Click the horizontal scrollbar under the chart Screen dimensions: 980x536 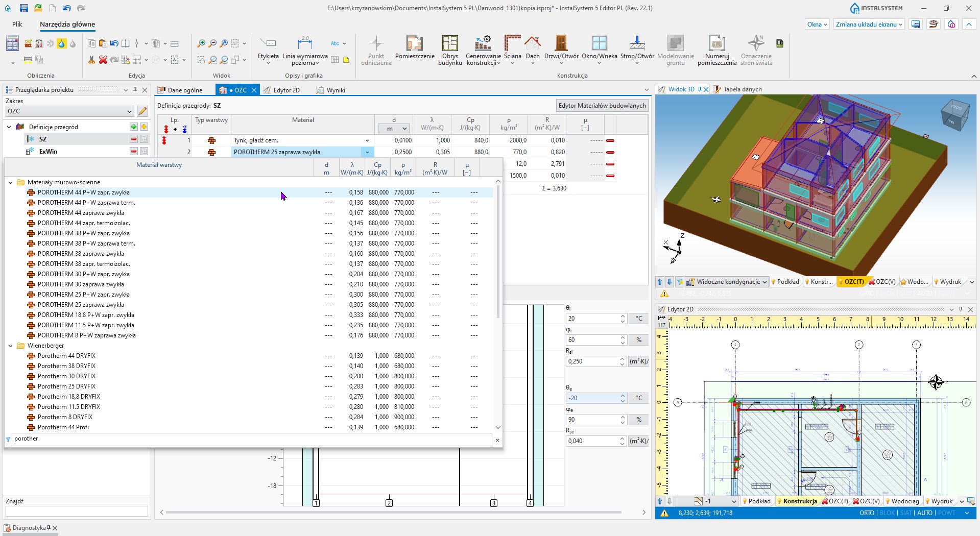tap(394, 512)
